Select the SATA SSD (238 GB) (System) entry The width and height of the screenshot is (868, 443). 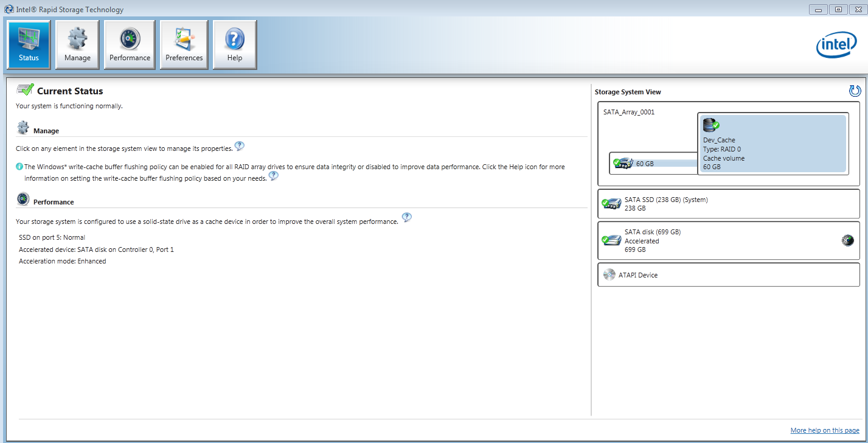[729, 204]
